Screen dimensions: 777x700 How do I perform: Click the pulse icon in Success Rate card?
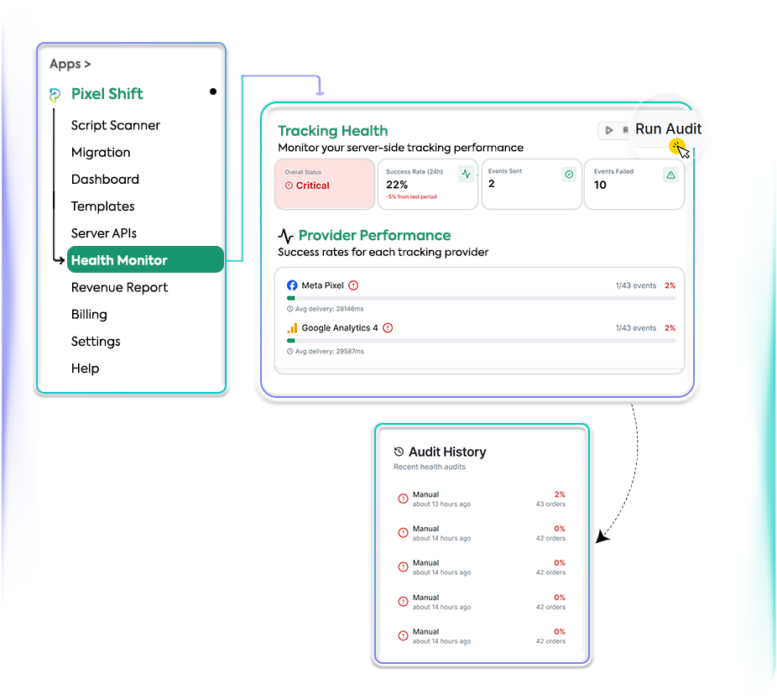point(467,174)
